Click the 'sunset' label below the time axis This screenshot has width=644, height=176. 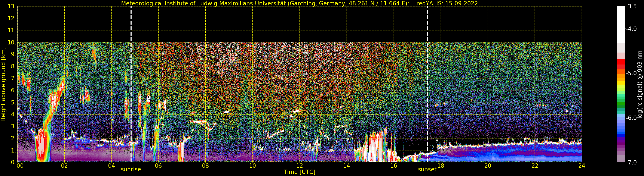point(427,170)
